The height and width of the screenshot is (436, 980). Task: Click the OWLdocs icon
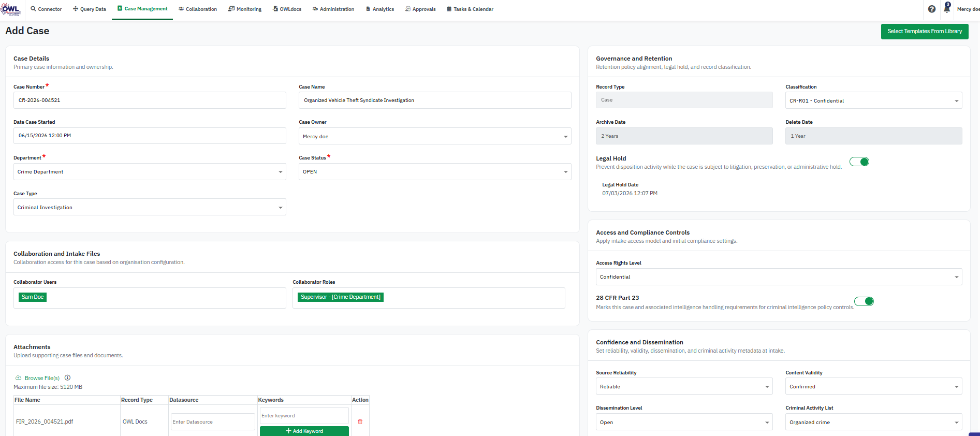[275, 9]
